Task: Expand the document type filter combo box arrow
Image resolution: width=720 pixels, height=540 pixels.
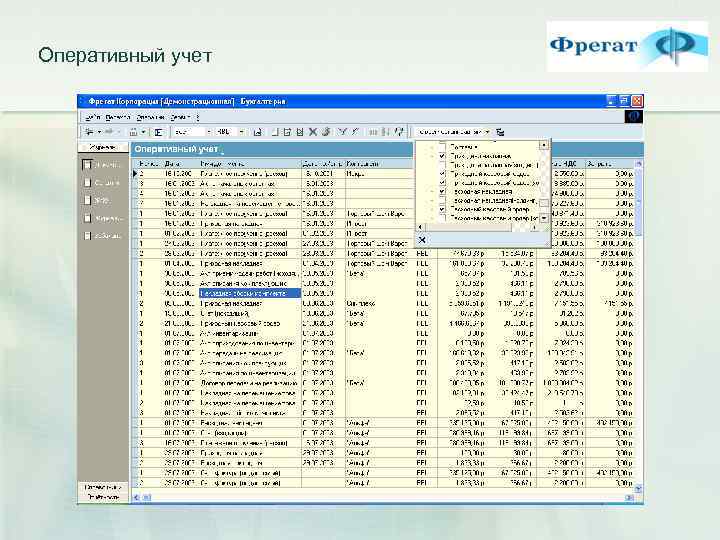Action: [488, 132]
